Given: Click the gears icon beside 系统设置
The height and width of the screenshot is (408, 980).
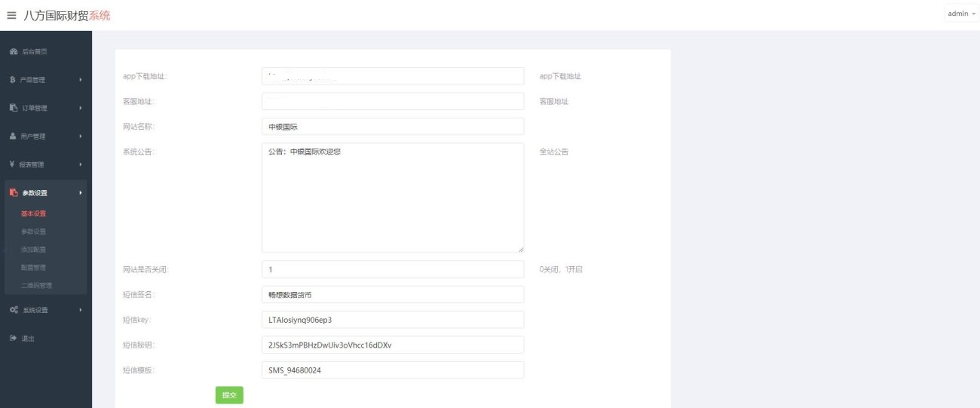Looking at the screenshot, I should (13, 309).
